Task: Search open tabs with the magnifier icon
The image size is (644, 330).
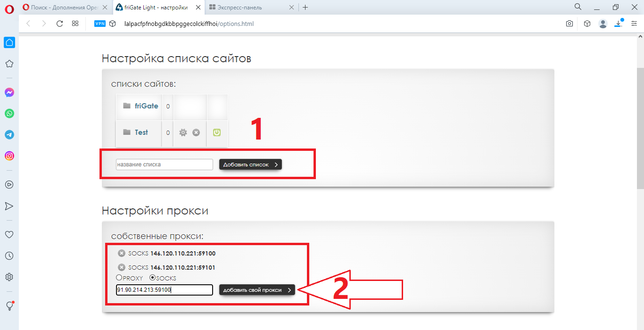Action: pyautogui.click(x=578, y=7)
